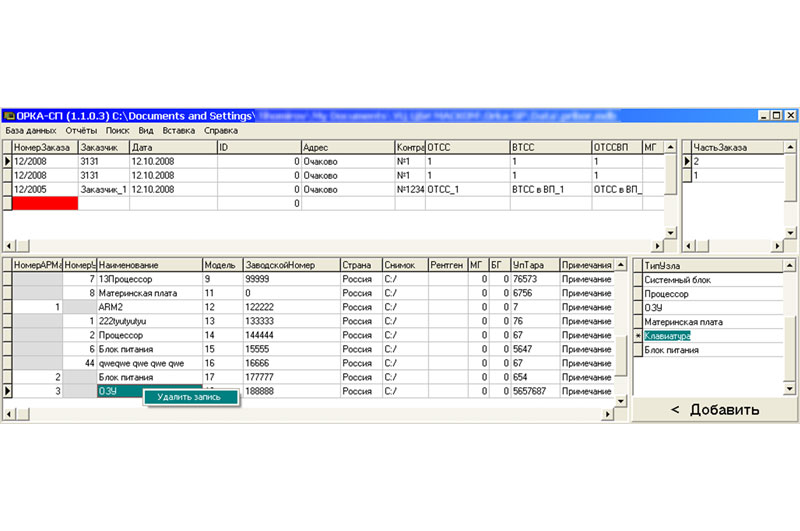Image resolution: width=800 pixels, height=531 pixels.
Task: Click the ORKA-SP title bar application icon
Action: click(9, 116)
